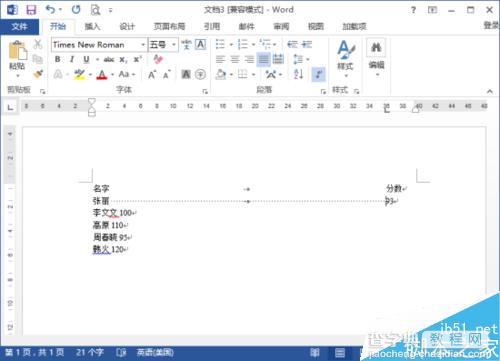Toggle superscript formatting
The height and width of the screenshot is (361, 500).
tap(137, 59)
